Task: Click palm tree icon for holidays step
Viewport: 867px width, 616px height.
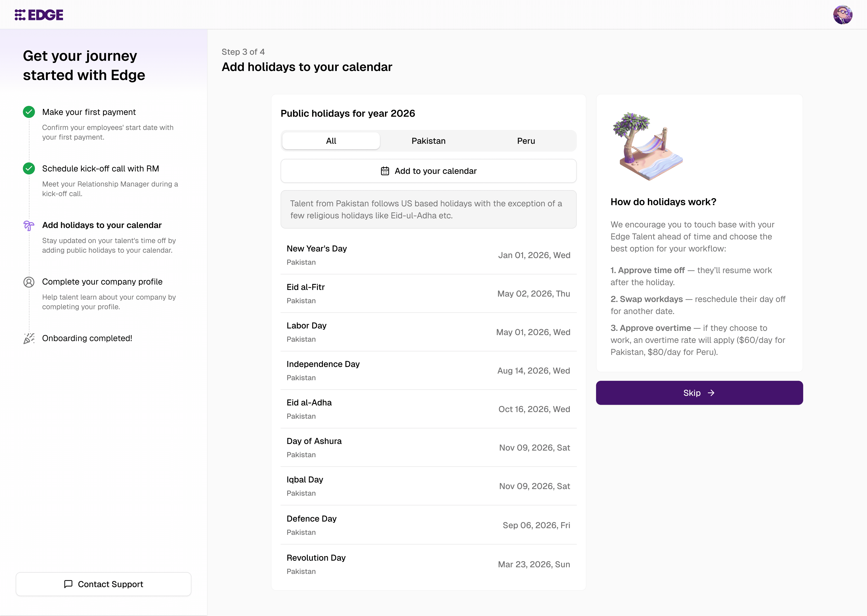Action: coord(29,225)
